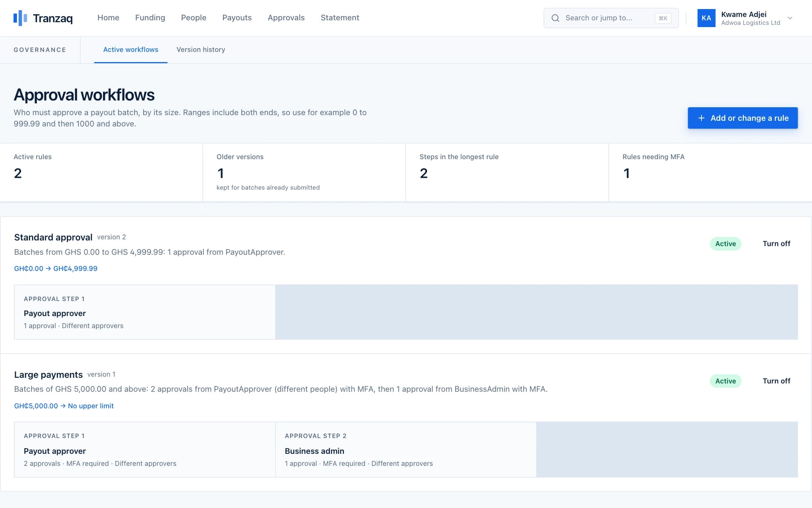Click the KA user avatar
This screenshot has height=508, width=812.
tap(706, 18)
